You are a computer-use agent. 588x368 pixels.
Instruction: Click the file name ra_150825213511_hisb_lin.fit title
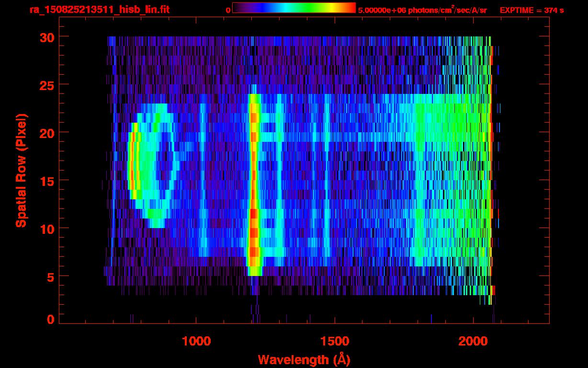[x=99, y=10]
